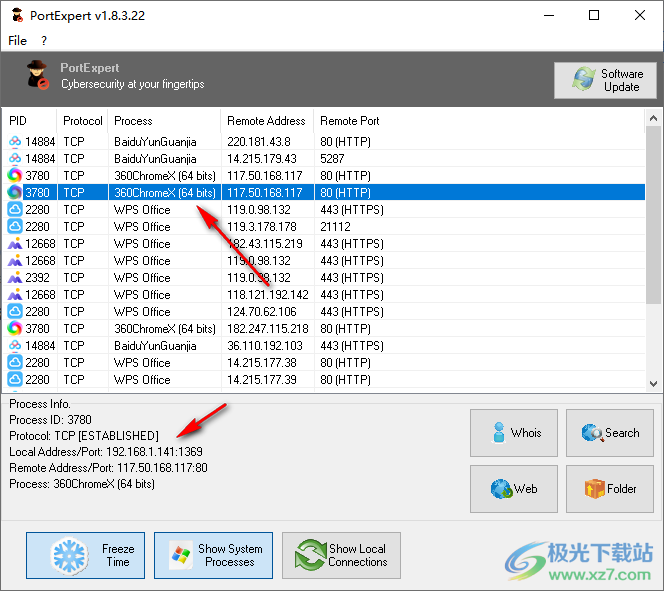This screenshot has width=664, height=591.
Task: Click BaiduYunGuanjia icon in 14.215.179.43 row
Action: pyautogui.click(x=15, y=158)
